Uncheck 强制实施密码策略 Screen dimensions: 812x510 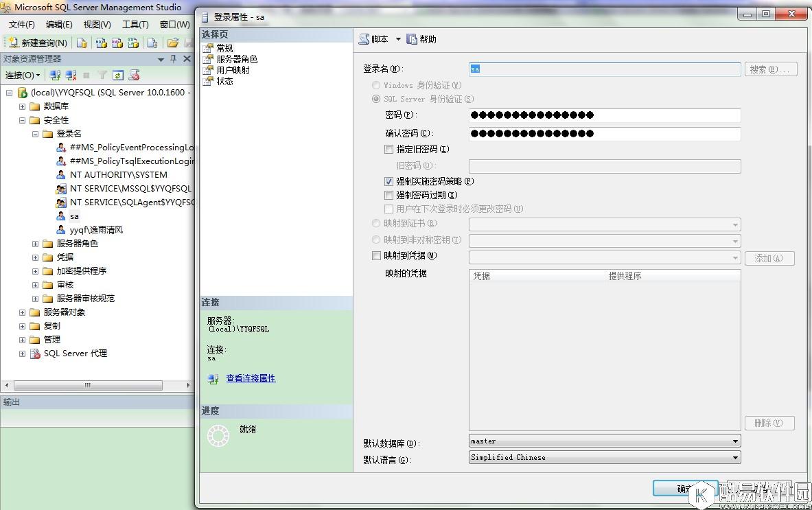click(x=389, y=181)
